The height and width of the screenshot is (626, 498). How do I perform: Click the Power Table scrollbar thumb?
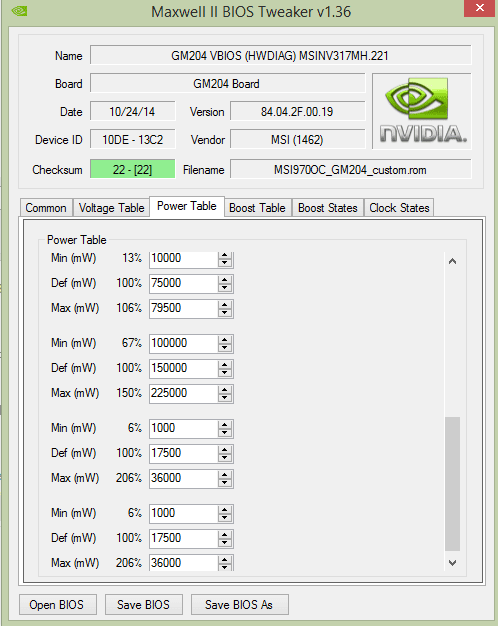452,483
